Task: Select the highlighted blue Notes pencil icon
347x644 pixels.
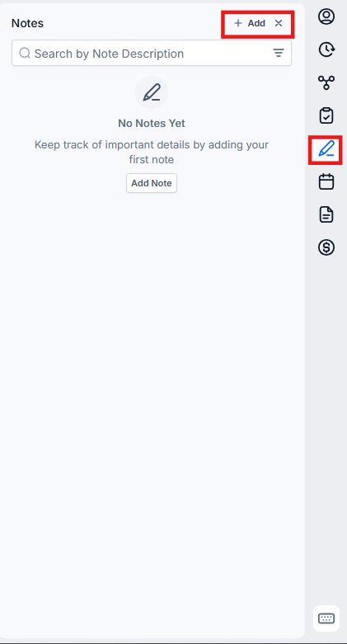Action: coord(326,149)
